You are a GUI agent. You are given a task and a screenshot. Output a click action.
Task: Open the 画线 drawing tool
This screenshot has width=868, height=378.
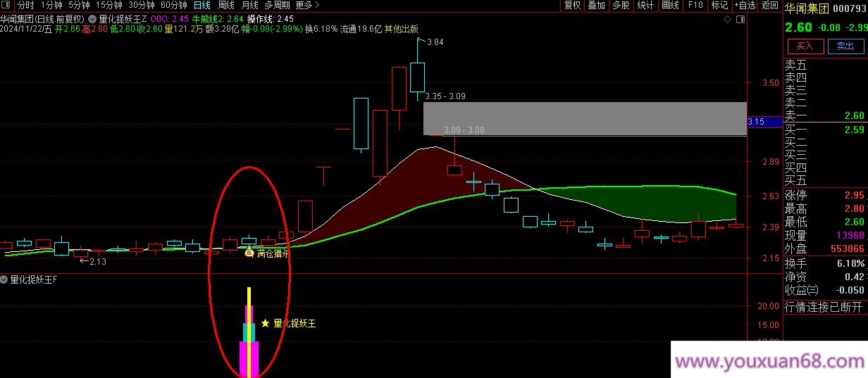click(670, 6)
